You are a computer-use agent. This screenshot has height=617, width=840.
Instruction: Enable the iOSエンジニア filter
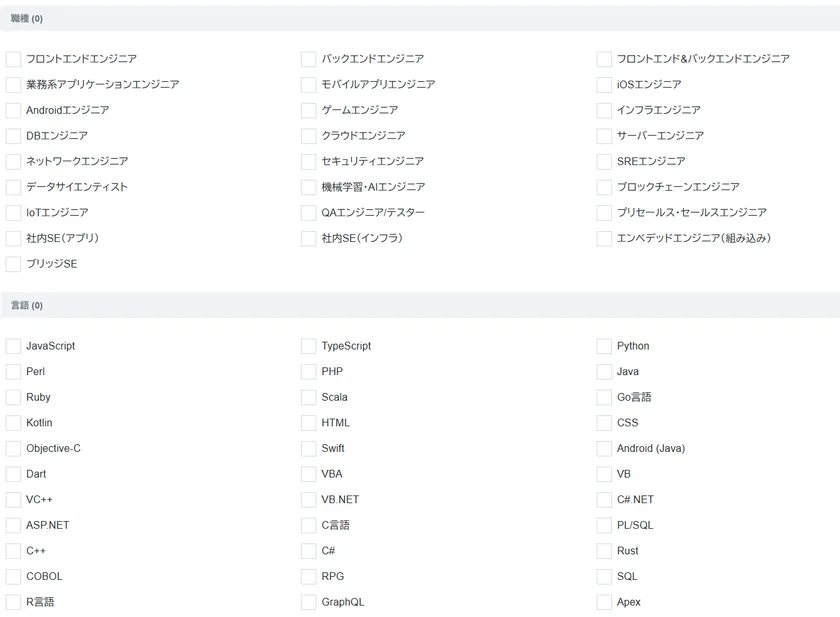click(x=604, y=84)
